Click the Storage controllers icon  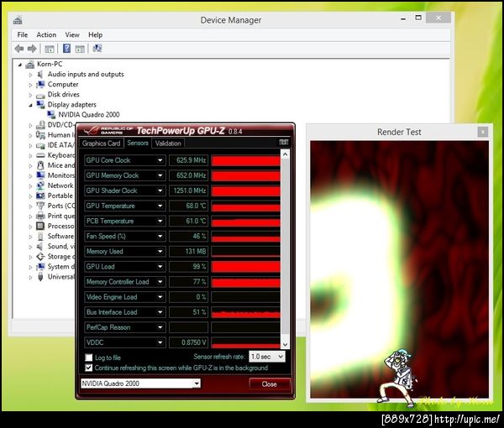(40, 257)
